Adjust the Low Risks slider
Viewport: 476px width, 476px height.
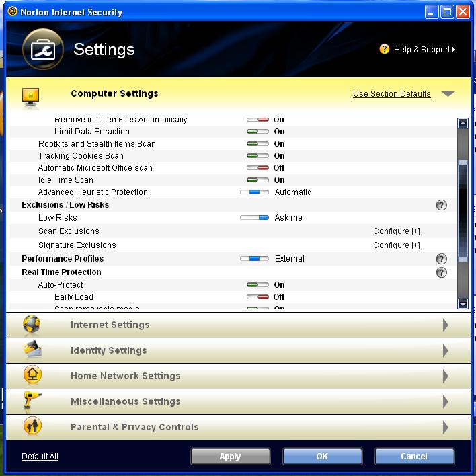tap(254, 218)
